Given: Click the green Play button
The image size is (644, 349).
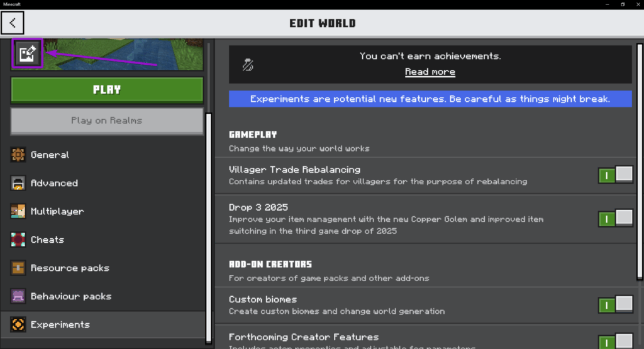Looking at the screenshot, I should [x=107, y=89].
